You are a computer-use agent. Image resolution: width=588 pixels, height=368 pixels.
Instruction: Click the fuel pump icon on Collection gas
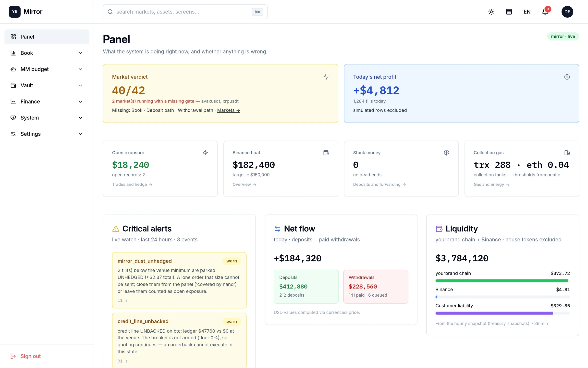click(x=567, y=153)
